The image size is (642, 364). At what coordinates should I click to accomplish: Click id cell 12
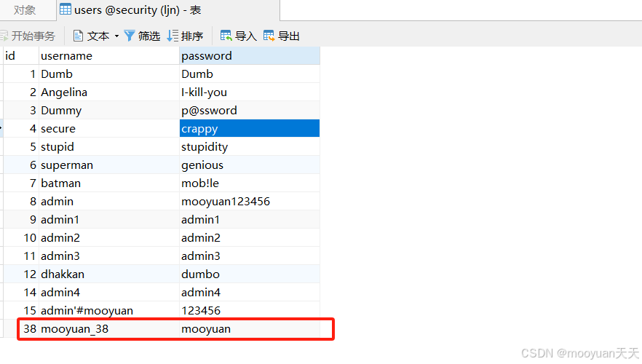pyautogui.click(x=21, y=274)
